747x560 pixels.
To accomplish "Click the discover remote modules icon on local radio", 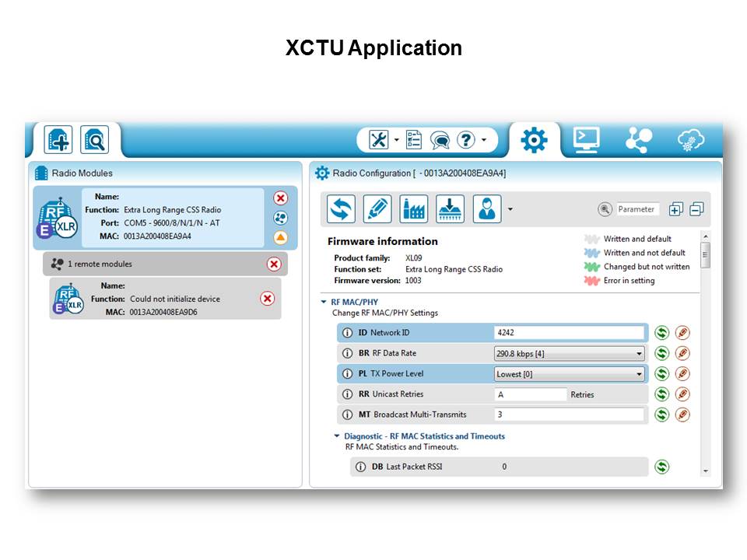I will tap(281, 218).
